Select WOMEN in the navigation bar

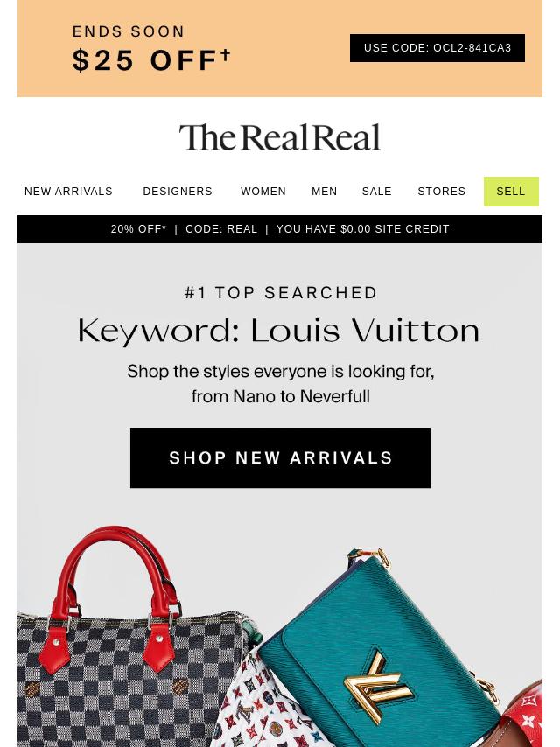coord(263,191)
